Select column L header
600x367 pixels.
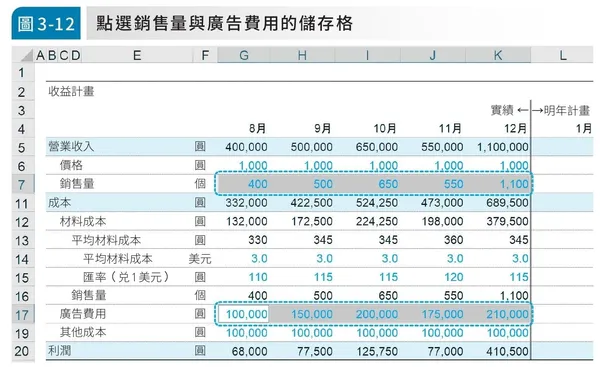562,55
